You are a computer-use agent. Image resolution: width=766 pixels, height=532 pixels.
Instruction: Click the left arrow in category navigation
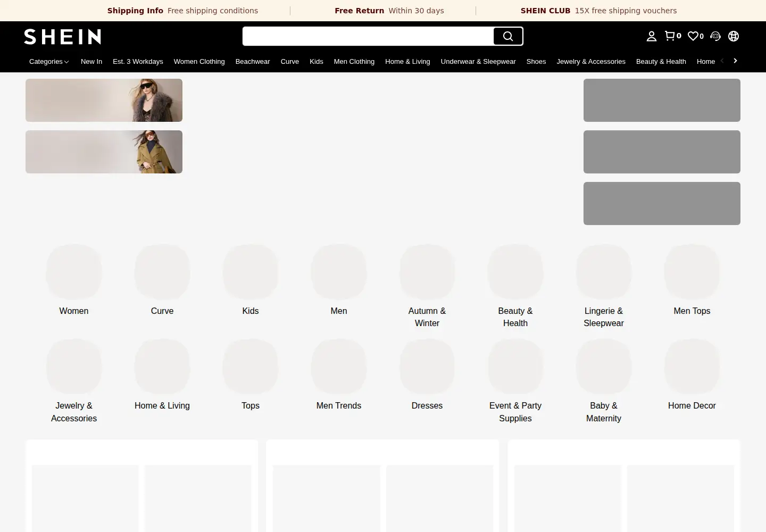(722, 61)
